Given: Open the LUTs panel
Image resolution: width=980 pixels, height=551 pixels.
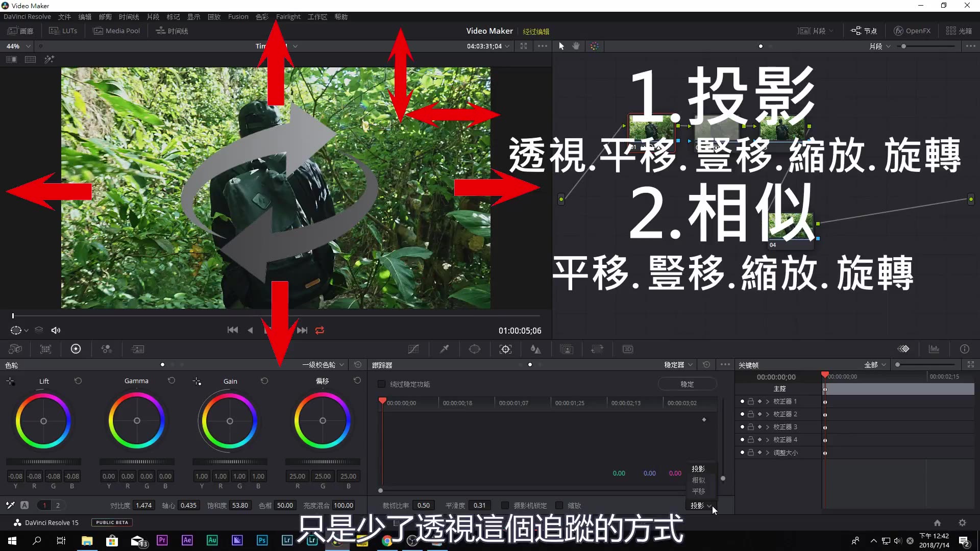Looking at the screenshot, I should pos(62,31).
